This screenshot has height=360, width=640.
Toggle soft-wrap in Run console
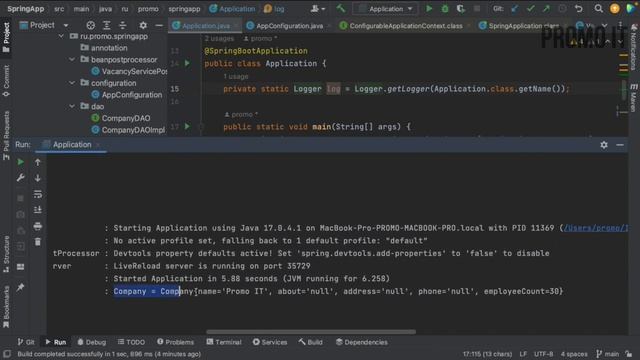[x=38, y=194]
